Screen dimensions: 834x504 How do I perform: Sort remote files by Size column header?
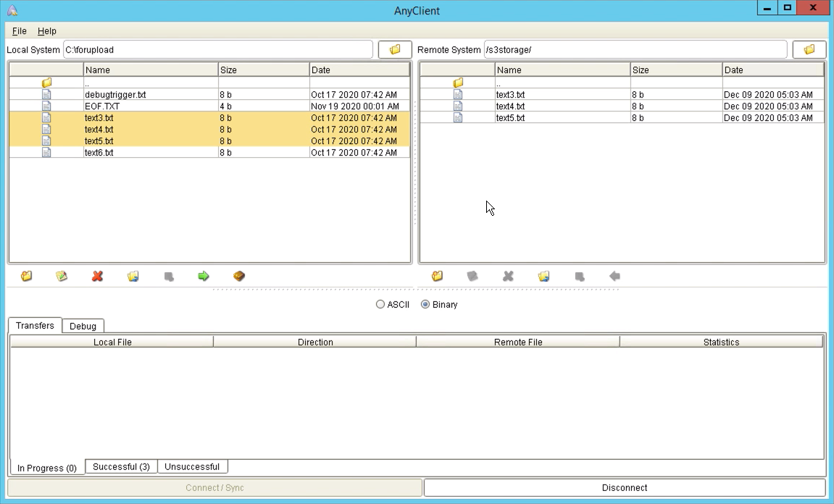point(676,70)
